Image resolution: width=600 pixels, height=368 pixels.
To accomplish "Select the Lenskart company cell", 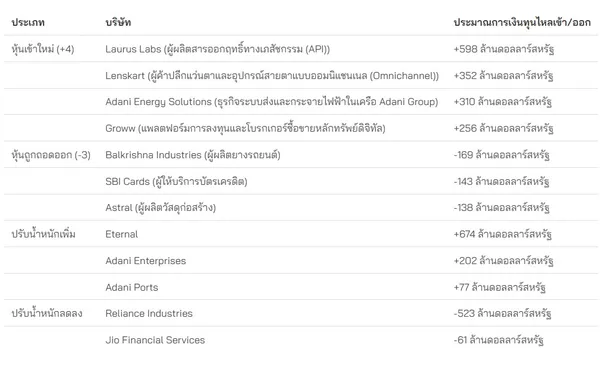I will click(272, 75).
